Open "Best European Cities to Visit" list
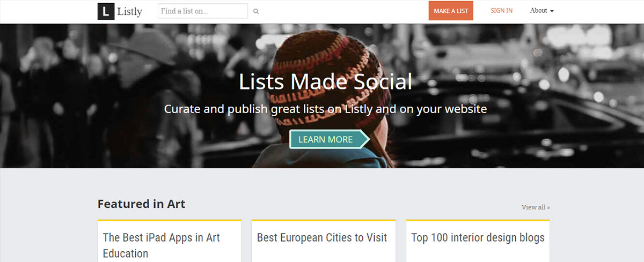This screenshot has height=262, width=644. (x=322, y=237)
